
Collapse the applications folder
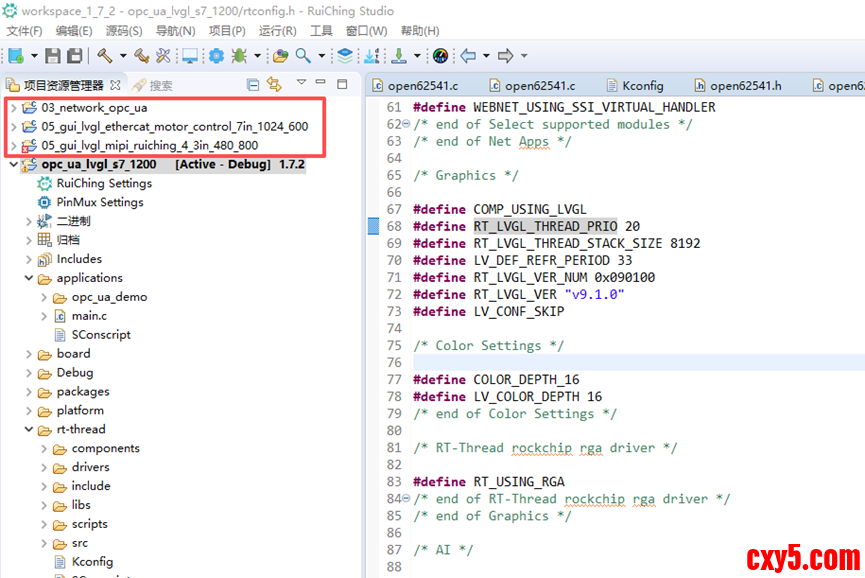tap(29, 279)
